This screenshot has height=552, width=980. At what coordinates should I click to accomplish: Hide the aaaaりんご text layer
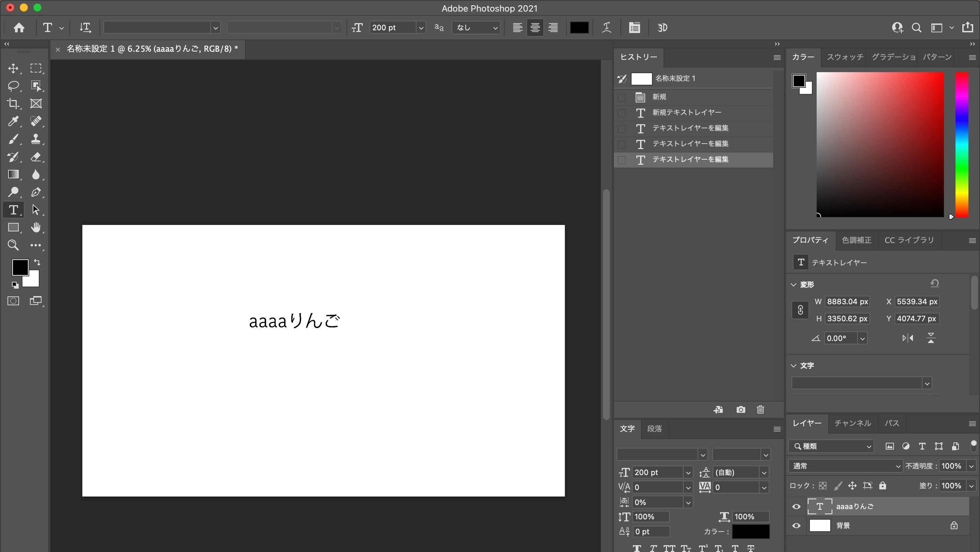tap(796, 507)
